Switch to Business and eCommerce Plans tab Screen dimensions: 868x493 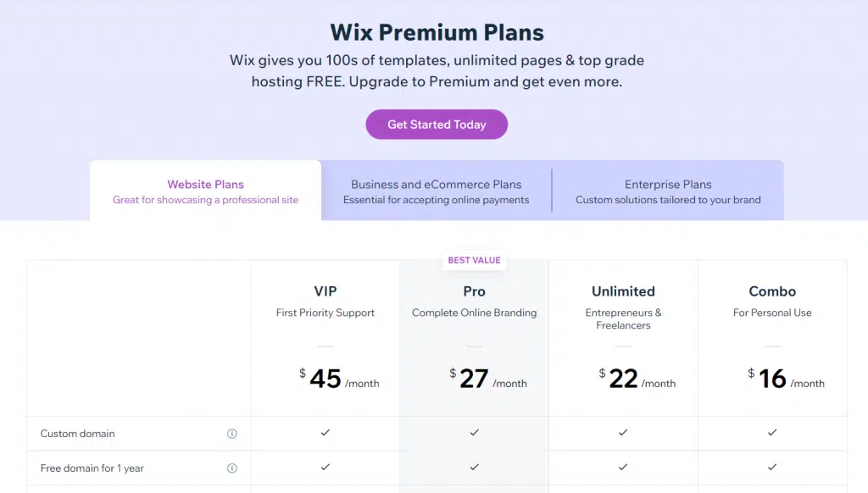tap(437, 191)
